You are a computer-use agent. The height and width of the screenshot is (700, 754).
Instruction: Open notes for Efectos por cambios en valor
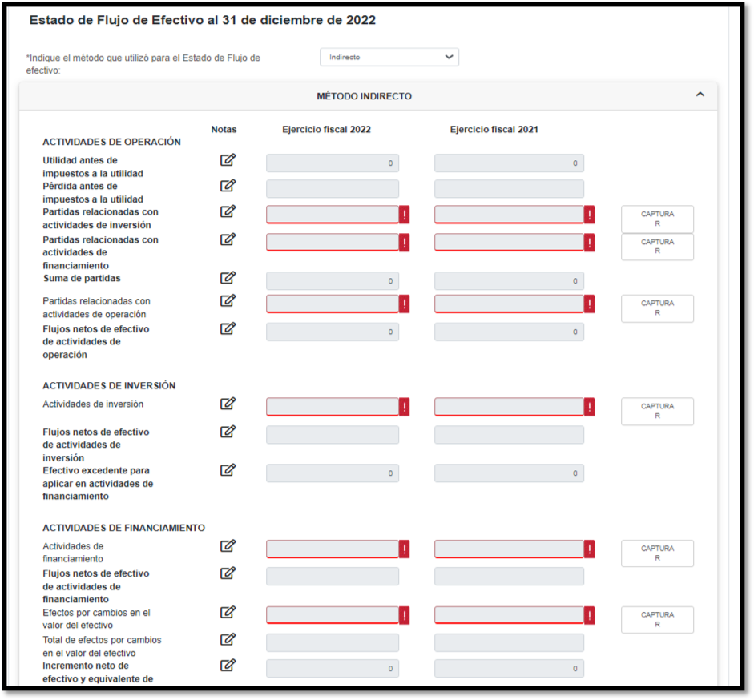(228, 612)
